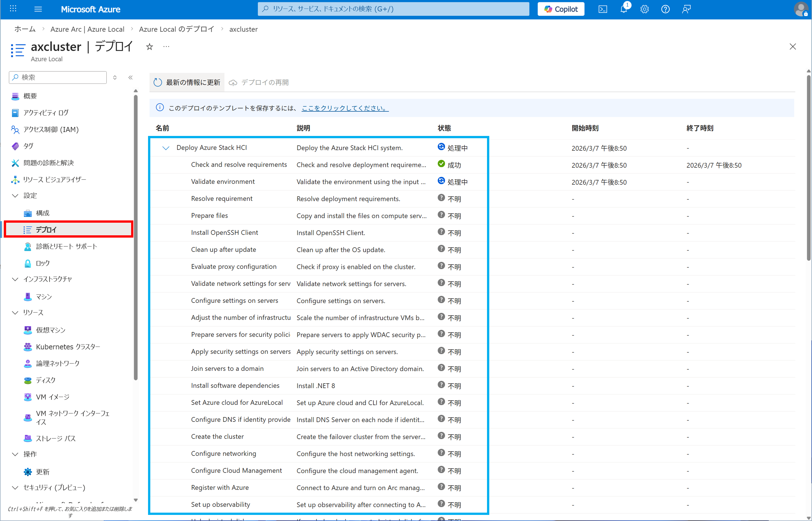Click the ここをクリックしてください link
812x521 pixels.
(345, 108)
